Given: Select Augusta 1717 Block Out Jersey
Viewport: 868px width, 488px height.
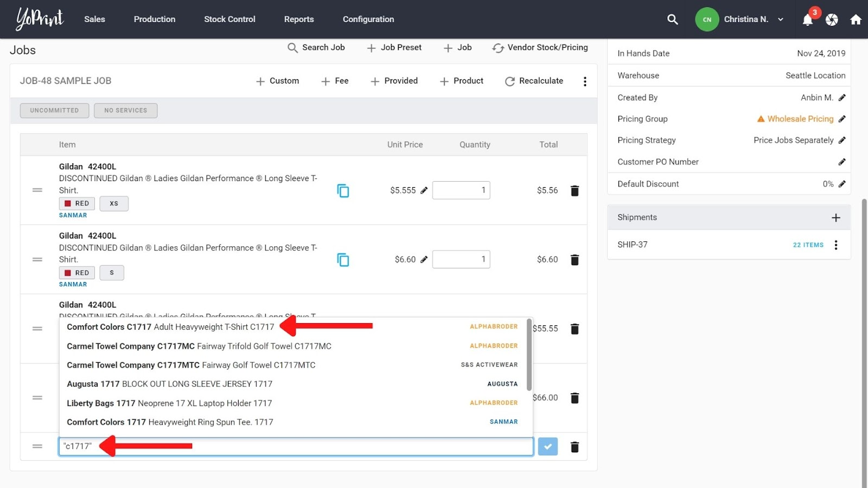Looking at the screenshot, I should [x=292, y=384].
